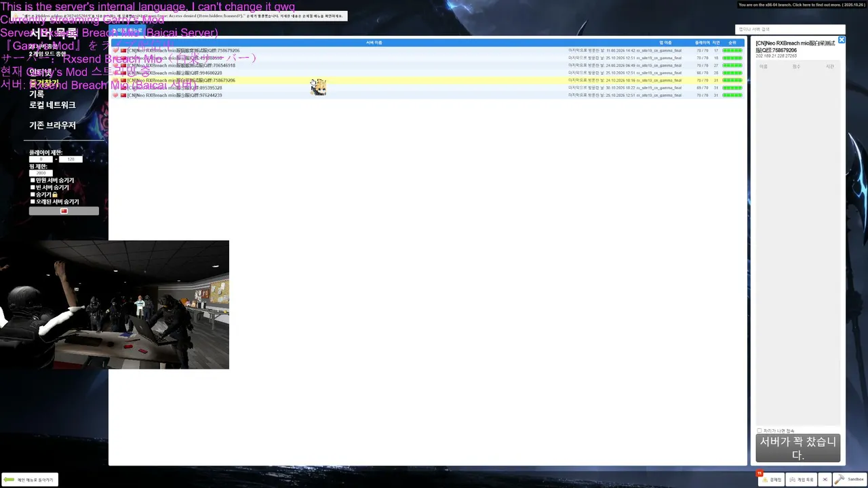Close the server details panel with the blue X
Image resolution: width=868 pixels, height=488 pixels.
pos(842,40)
